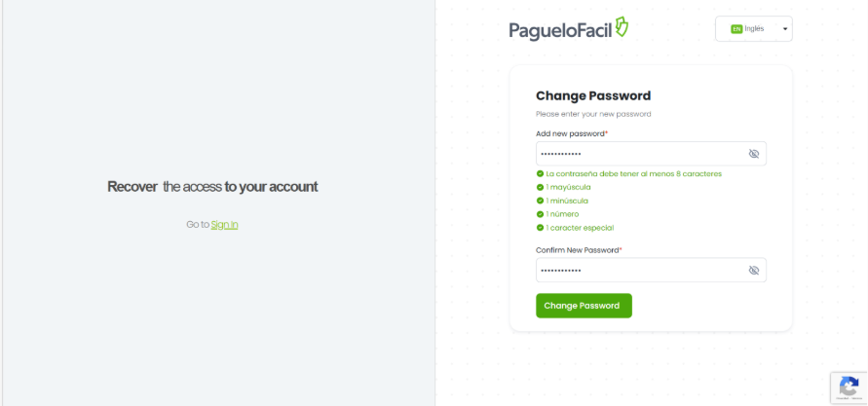Reveal the Confirm New Password field text
This screenshot has width=868, height=406.
click(753, 270)
